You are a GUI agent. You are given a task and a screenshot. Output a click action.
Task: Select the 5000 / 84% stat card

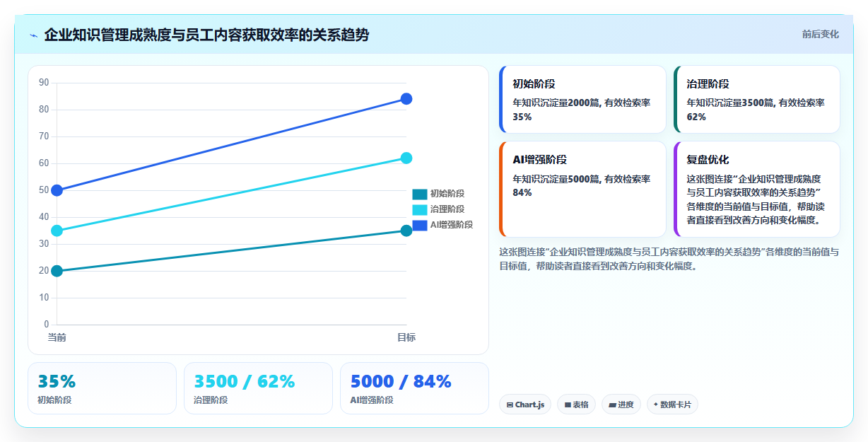pos(414,388)
